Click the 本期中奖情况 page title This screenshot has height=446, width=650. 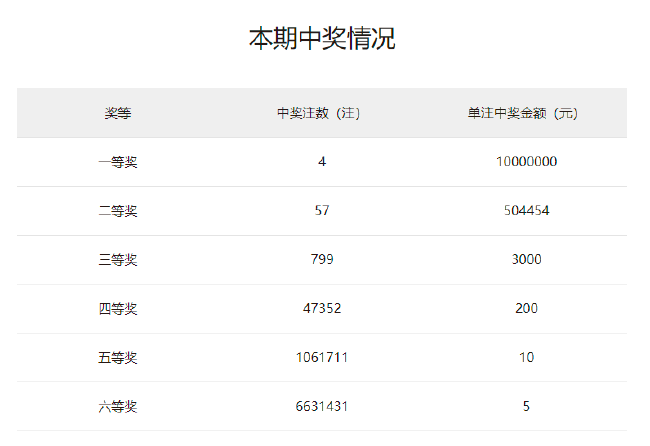click(x=322, y=39)
